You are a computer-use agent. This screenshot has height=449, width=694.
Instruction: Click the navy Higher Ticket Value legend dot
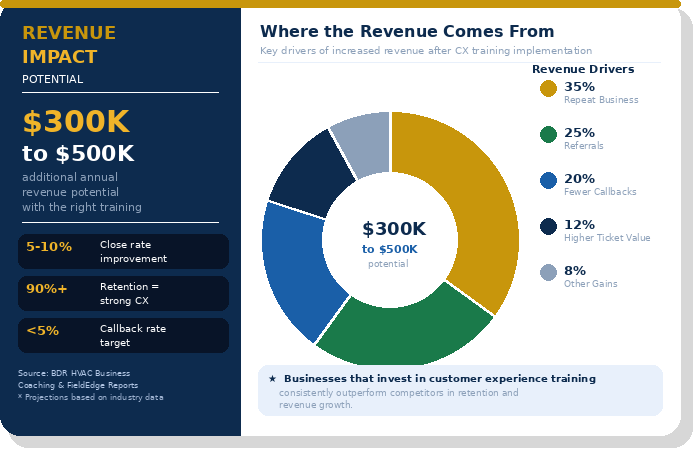tap(548, 227)
